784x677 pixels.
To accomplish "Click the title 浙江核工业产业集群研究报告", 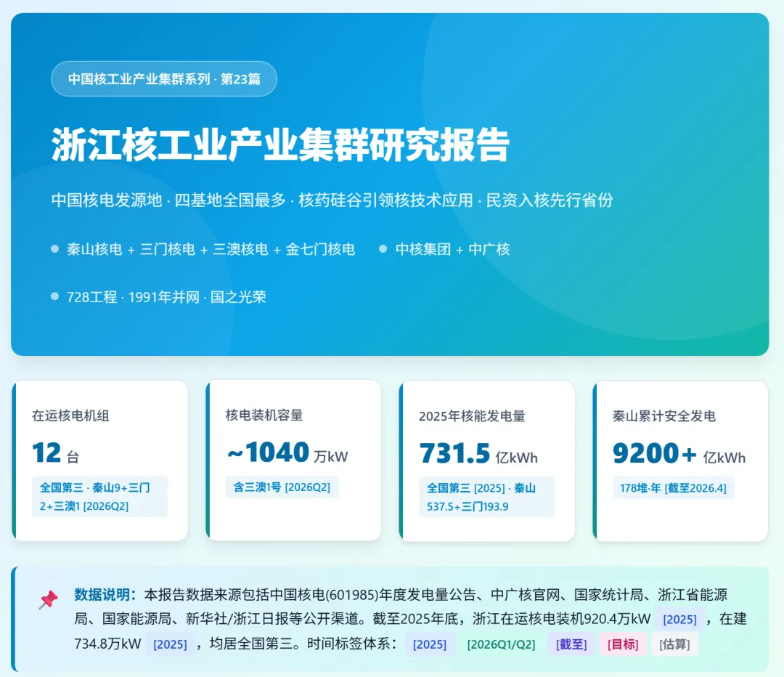I will pyautogui.click(x=280, y=145).
